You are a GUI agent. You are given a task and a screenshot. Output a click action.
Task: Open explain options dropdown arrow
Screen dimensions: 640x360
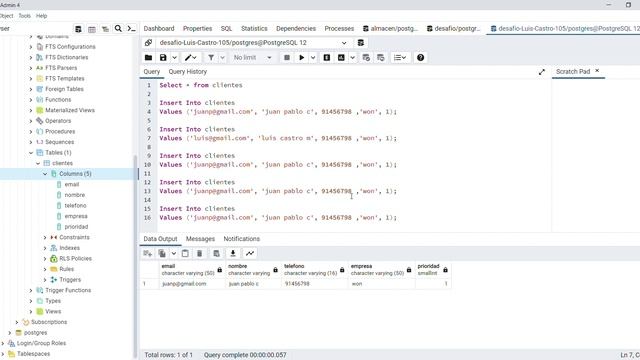352,58
